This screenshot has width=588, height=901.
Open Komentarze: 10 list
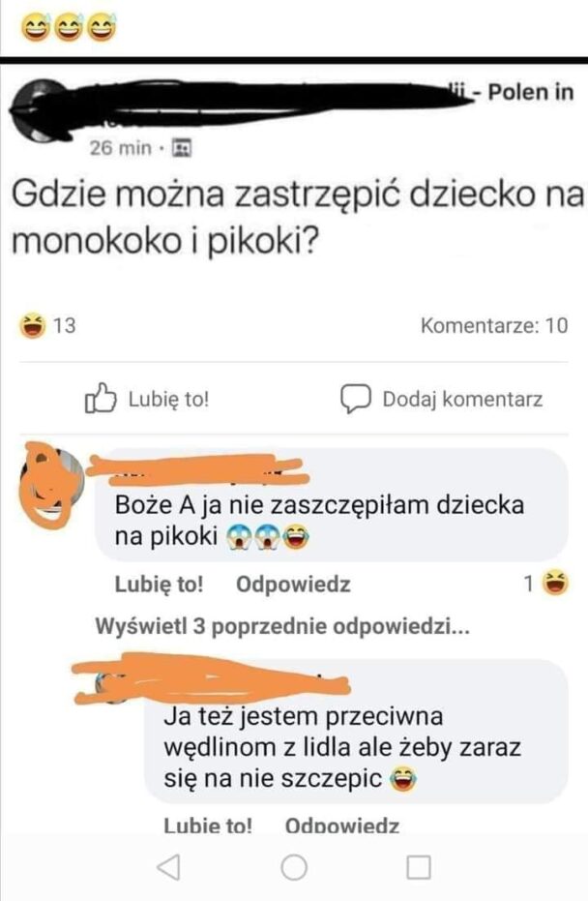click(x=494, y=325)
